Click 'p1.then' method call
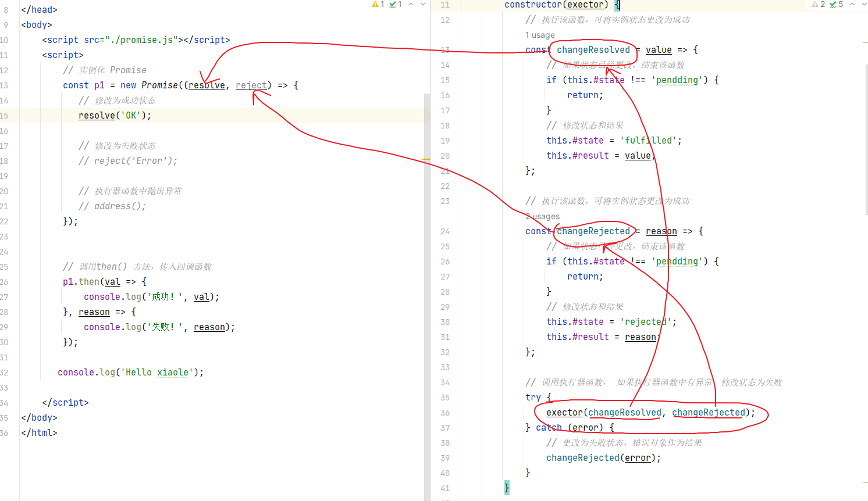 [x=81, y=282]
